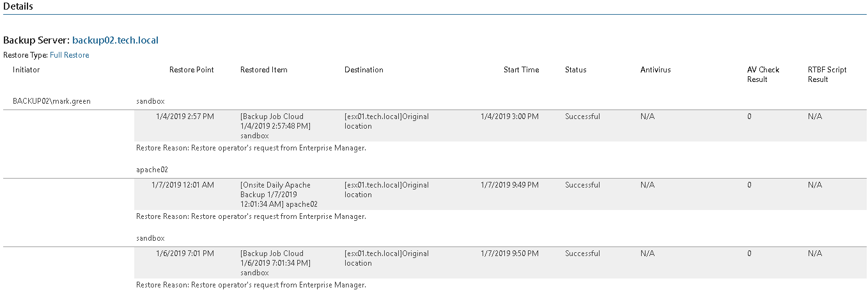Click the RTBF Script Result header
This screenshot has height=290, width=868.
[827, 74]
